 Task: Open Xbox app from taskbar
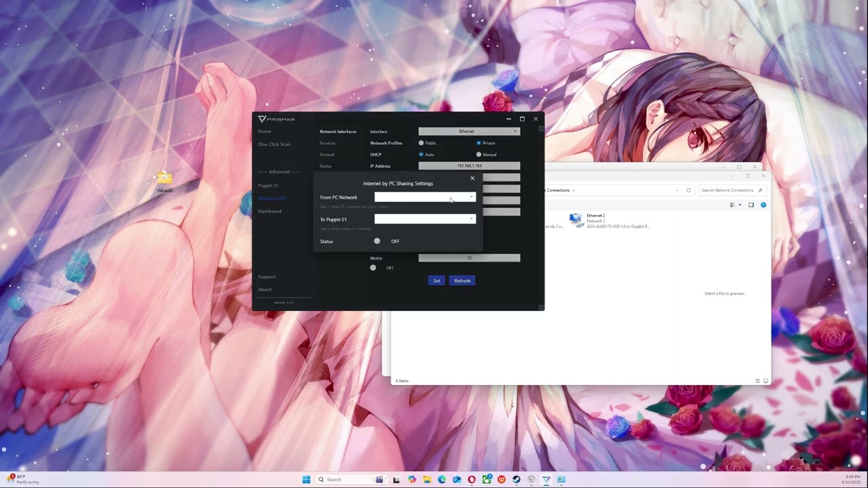click(x=486, y=479)
